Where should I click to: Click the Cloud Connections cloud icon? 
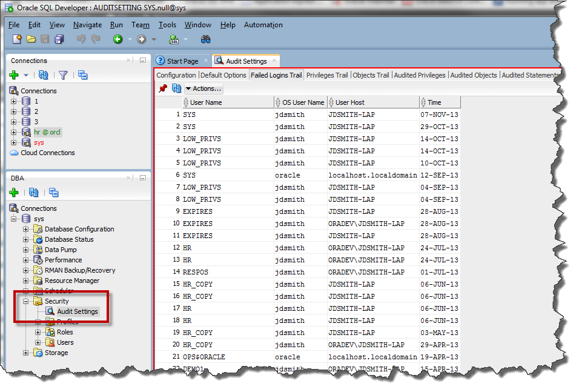pyautogui.click(x=14, y=153)
